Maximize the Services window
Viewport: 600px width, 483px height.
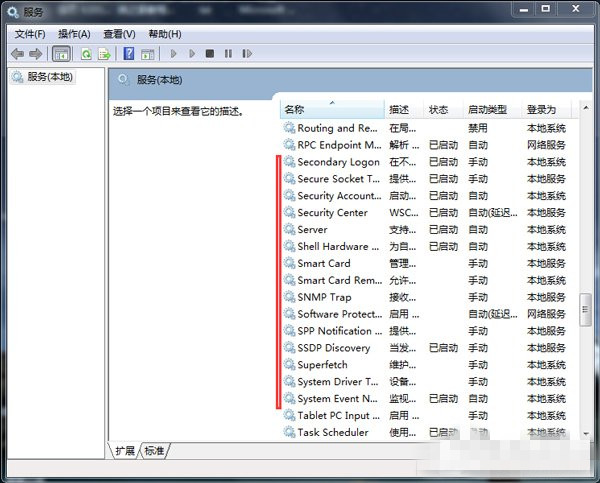(x=546, y=8)
